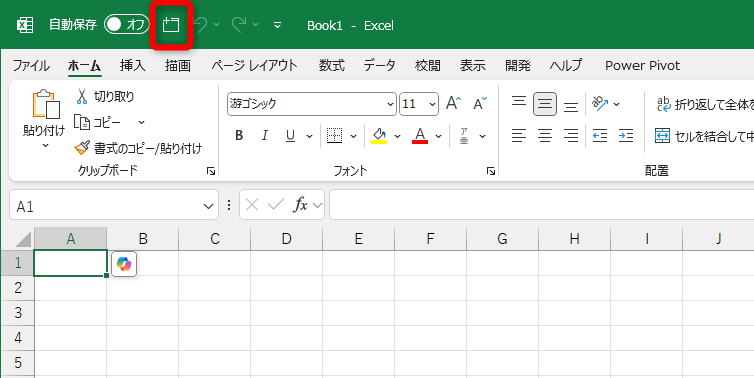
Task: Open フォント dialog launcher
Action: 490,171
